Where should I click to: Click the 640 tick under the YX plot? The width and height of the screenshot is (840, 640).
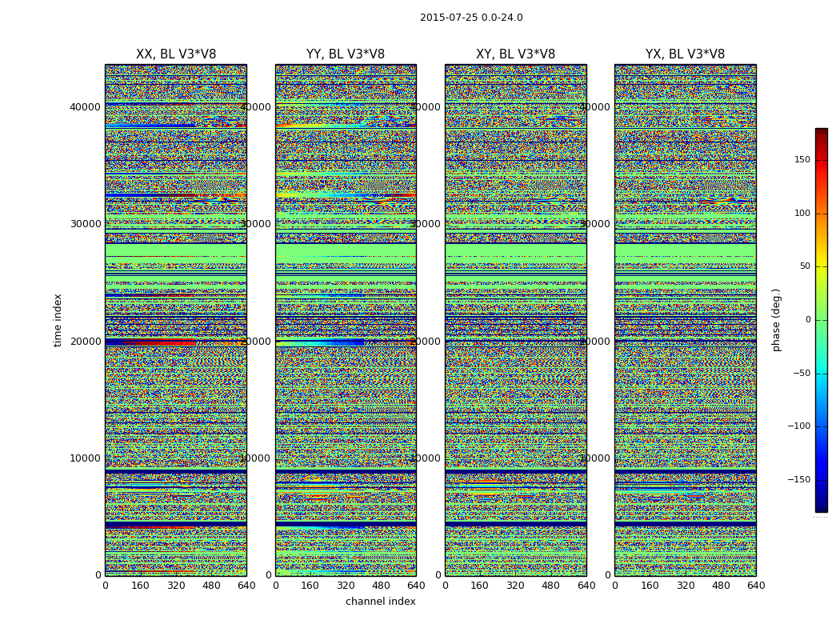point(756,586)
